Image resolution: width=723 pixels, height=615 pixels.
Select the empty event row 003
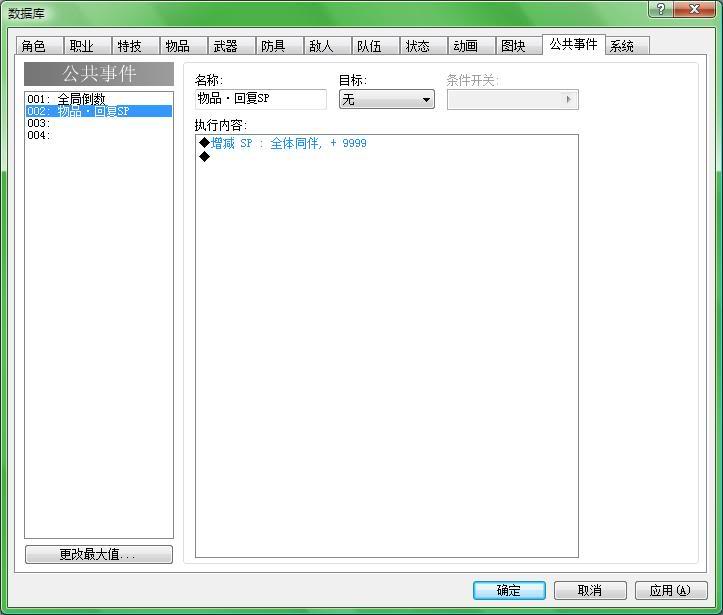(99, 123)
